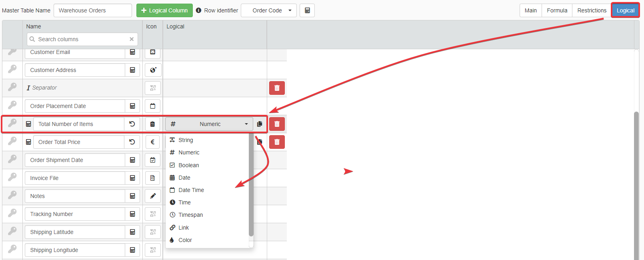Image resolution: width=644 pixels, height=260 pixels.
Task: Click the green Logical Column button
Action: 164,10
